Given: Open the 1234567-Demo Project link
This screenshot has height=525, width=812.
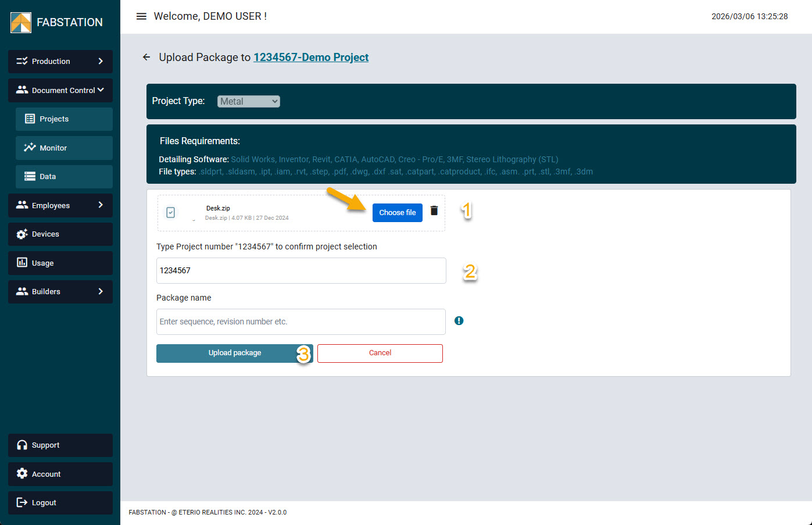Looking at the screenshot, I should pyautogui.click(x=311, y=57).
